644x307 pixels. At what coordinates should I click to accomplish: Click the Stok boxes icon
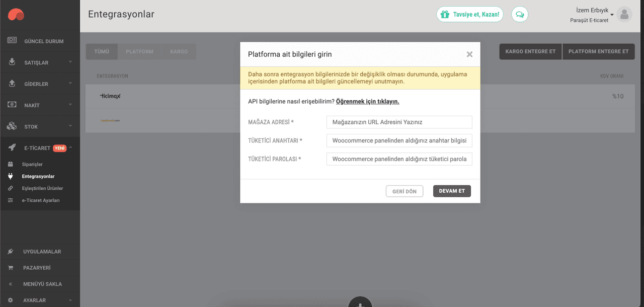click(x=12, y=126)
